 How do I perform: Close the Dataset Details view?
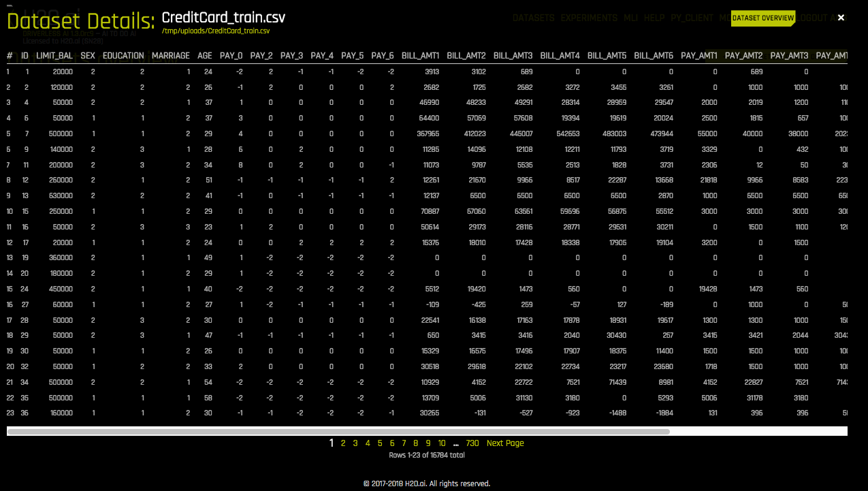(839, 17)
